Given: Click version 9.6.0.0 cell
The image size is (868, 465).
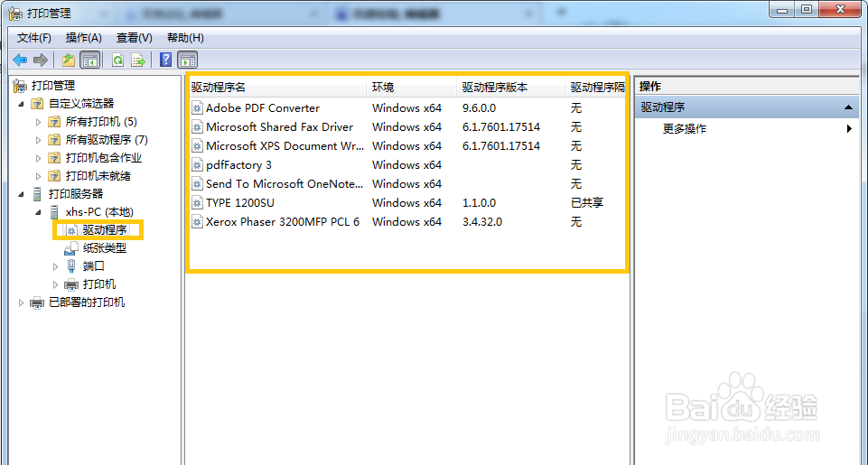Looking at the screenshot, I should tap(480, 108).
